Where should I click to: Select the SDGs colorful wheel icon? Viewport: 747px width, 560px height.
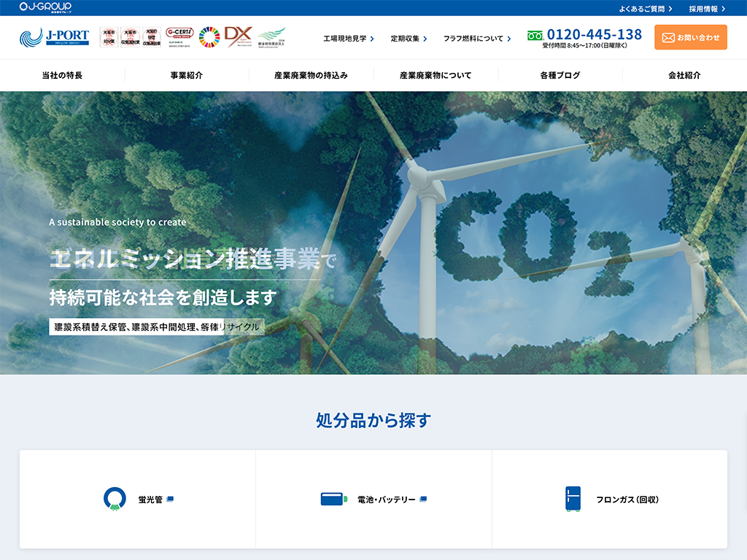point(211,37)
